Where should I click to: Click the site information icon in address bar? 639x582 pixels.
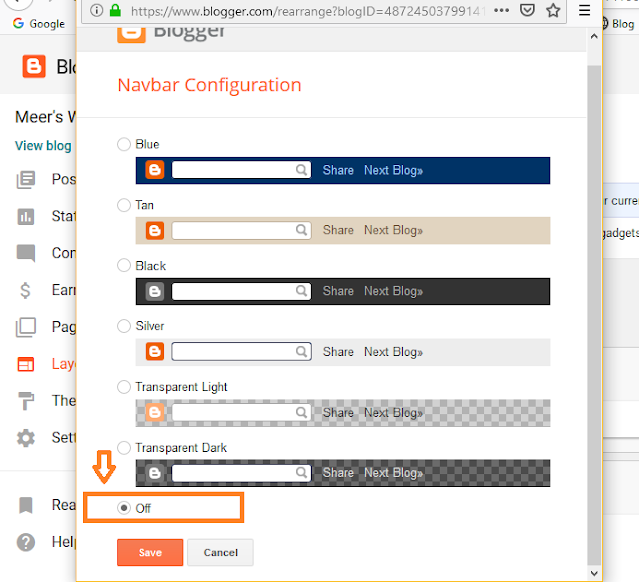click(96, 10)
